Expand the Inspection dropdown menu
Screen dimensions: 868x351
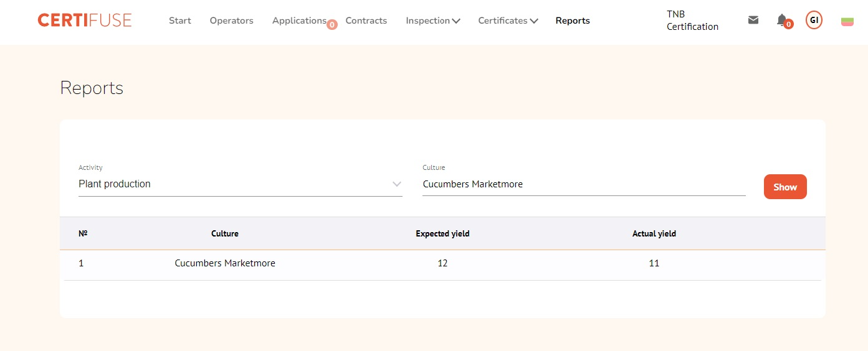tap(433, 21)
